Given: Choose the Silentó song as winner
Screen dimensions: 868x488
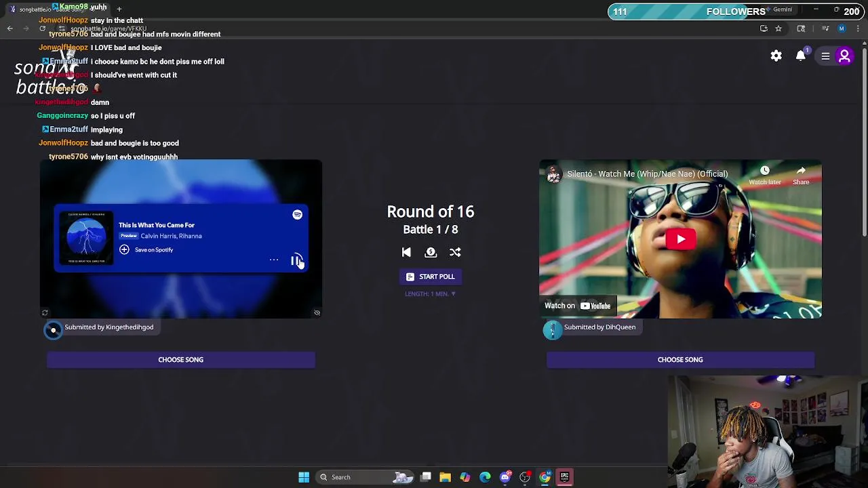Looking at the screenshot, I should pyautogui.click(x=680, y=360).
